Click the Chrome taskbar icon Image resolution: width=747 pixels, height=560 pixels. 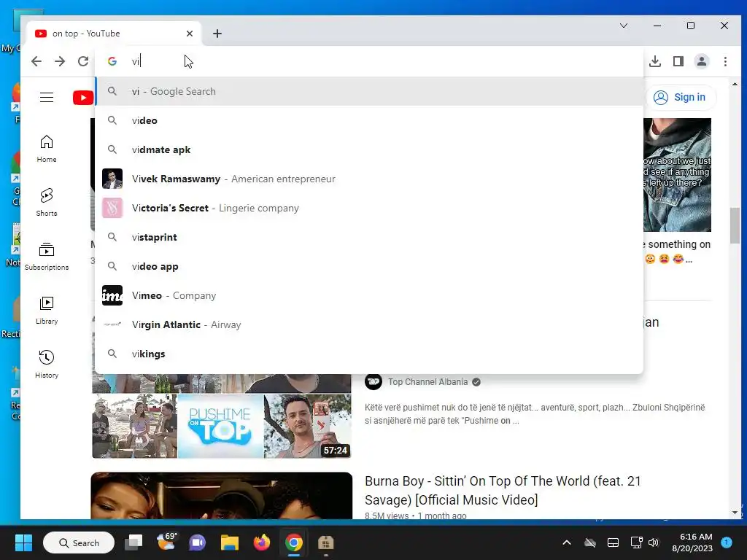coord(294,542)
